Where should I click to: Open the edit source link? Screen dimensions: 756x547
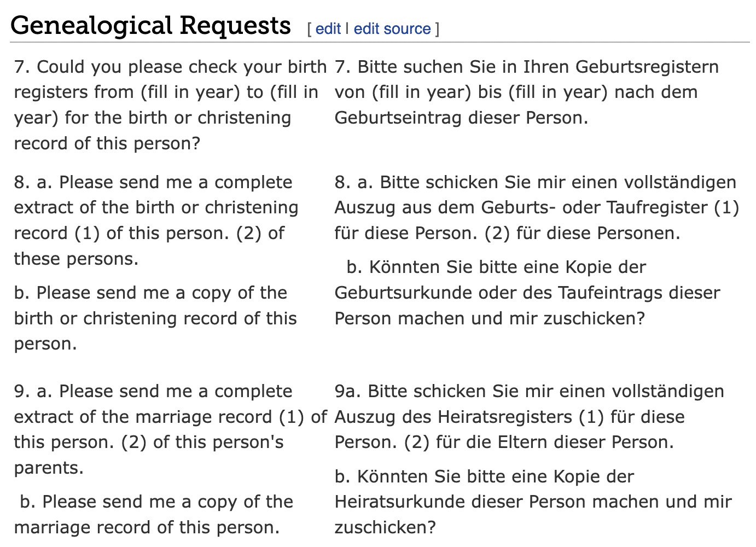click(392, 28)
